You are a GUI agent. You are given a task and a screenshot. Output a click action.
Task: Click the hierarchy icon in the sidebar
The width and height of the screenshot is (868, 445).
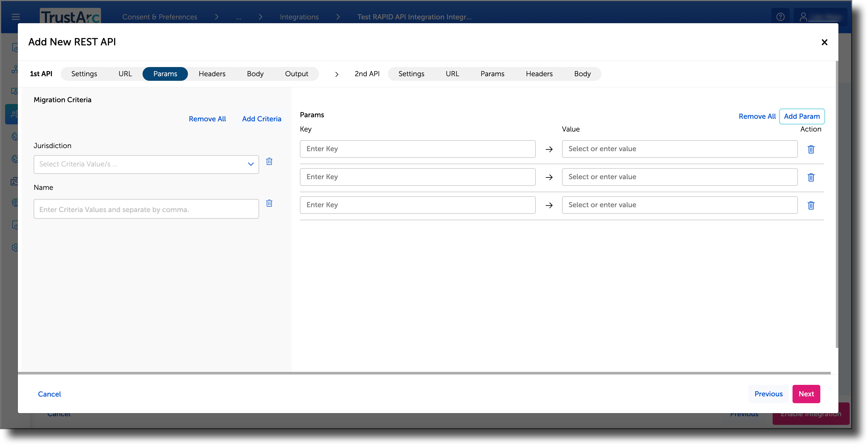[15, 69]
